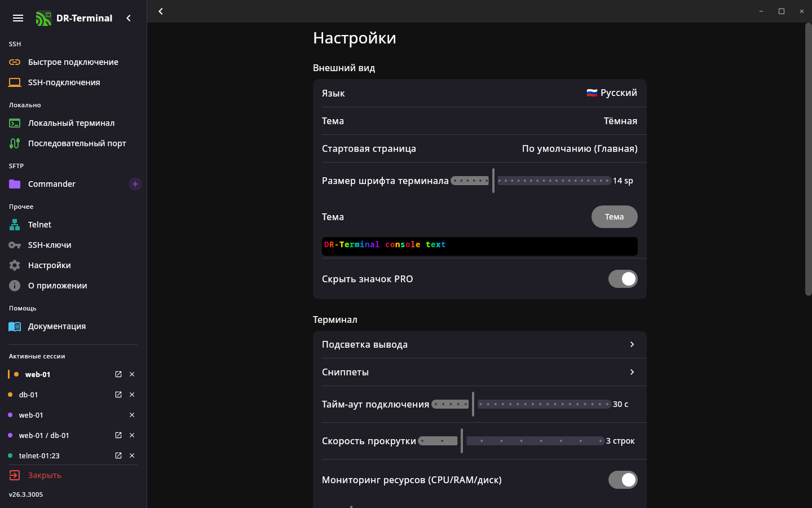Click the SSH-подключения laptop icon
The height and width of the screenshot is (508, 812).
coord(15,82)
